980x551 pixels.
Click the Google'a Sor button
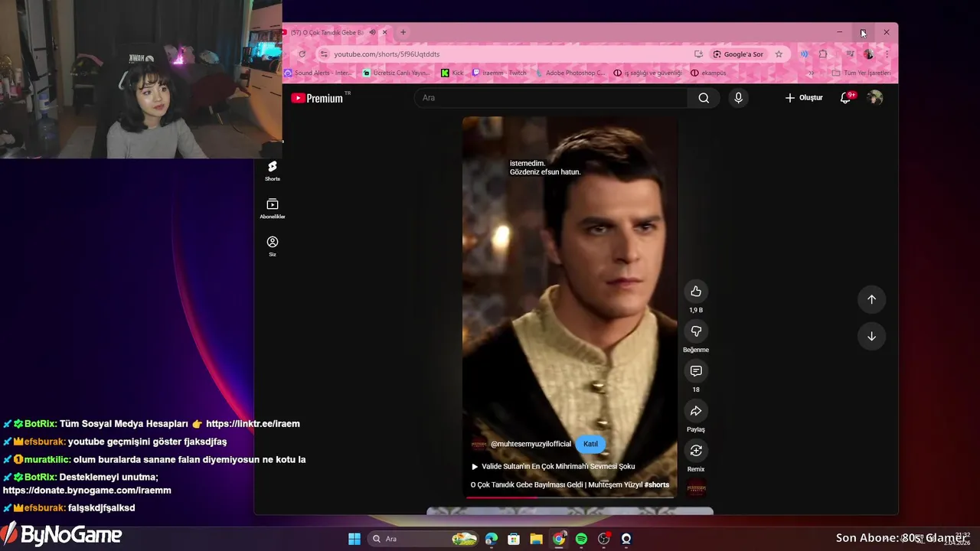[738, 54]
